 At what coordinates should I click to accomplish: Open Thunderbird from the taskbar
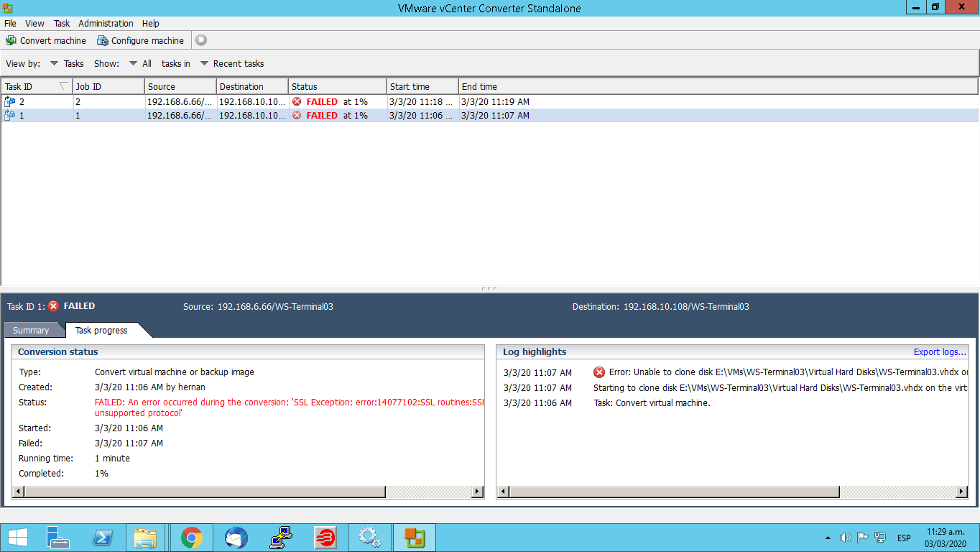click(x=236, y=538)
